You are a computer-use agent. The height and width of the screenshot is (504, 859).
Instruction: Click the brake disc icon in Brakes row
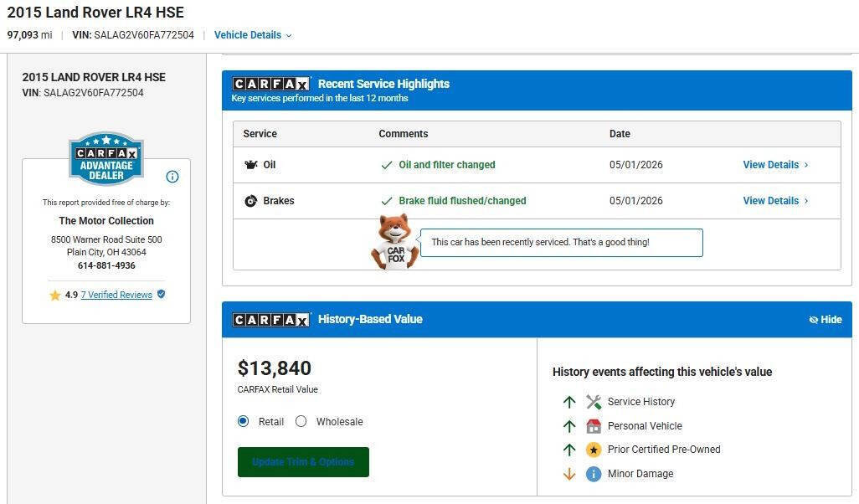coord(251,201)
